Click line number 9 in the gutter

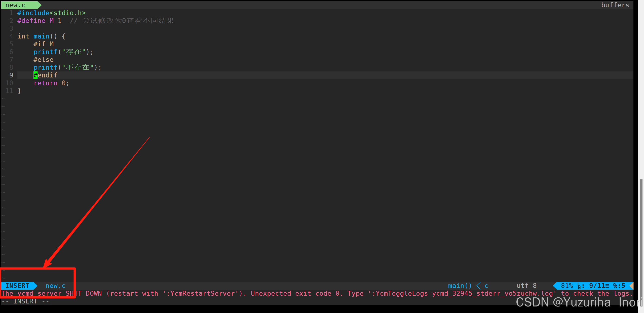pos(11,75)
